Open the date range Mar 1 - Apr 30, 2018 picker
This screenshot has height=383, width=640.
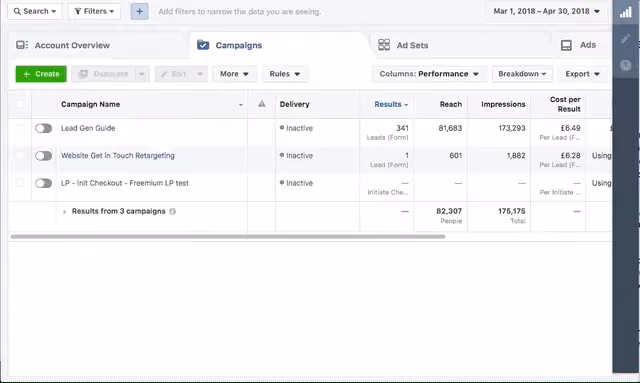(547, 11)
